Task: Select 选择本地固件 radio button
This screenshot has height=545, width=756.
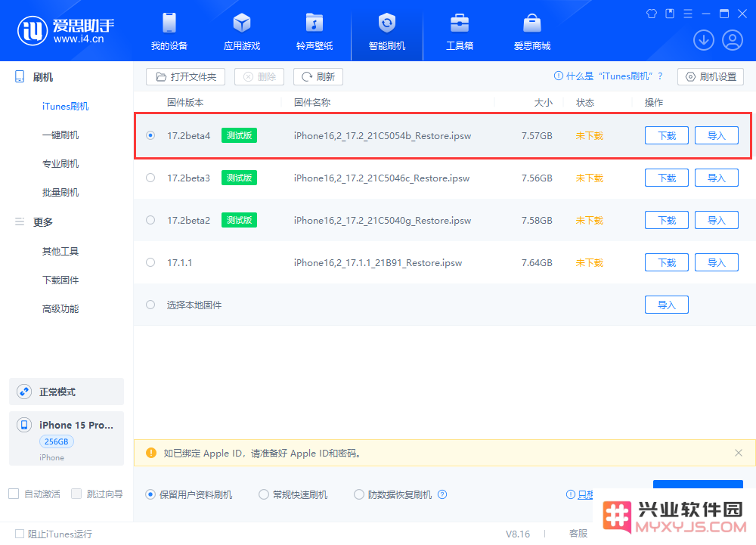Action: pyautogui.click(x=150, y=305)
